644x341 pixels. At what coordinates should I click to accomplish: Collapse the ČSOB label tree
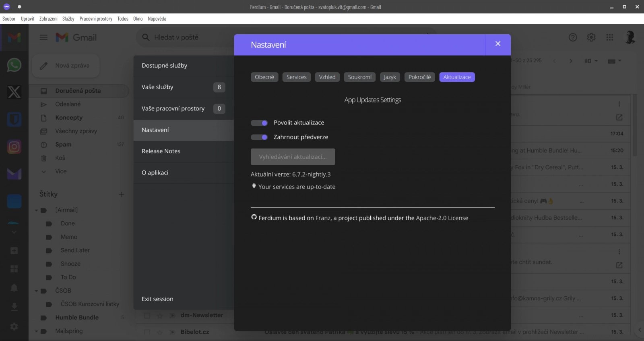[x=36, y=291]
